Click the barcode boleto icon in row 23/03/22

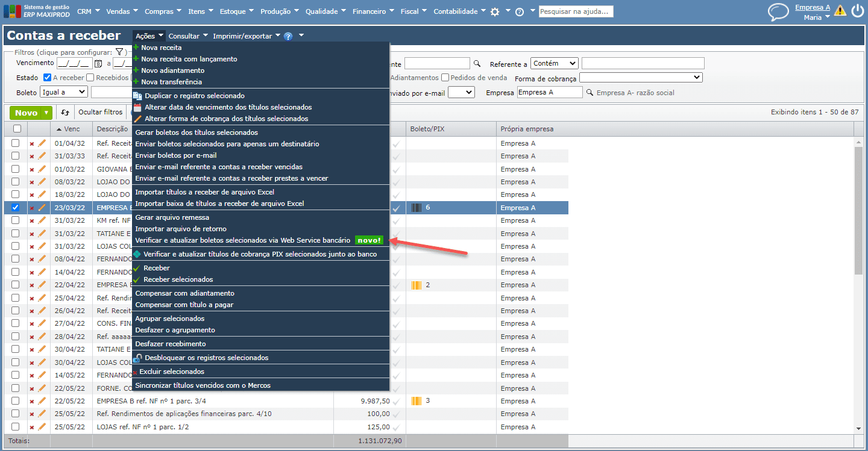pos(417,208)
